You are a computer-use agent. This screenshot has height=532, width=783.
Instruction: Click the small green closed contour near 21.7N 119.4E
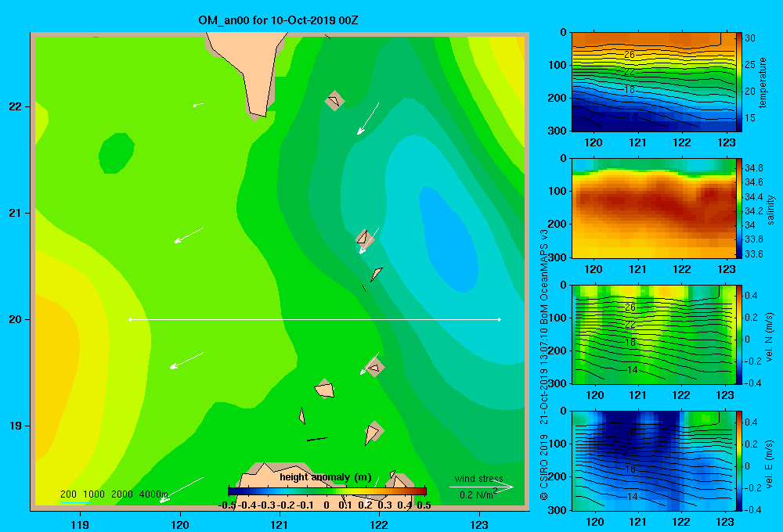pyautogui.click(x=117, y=153)
